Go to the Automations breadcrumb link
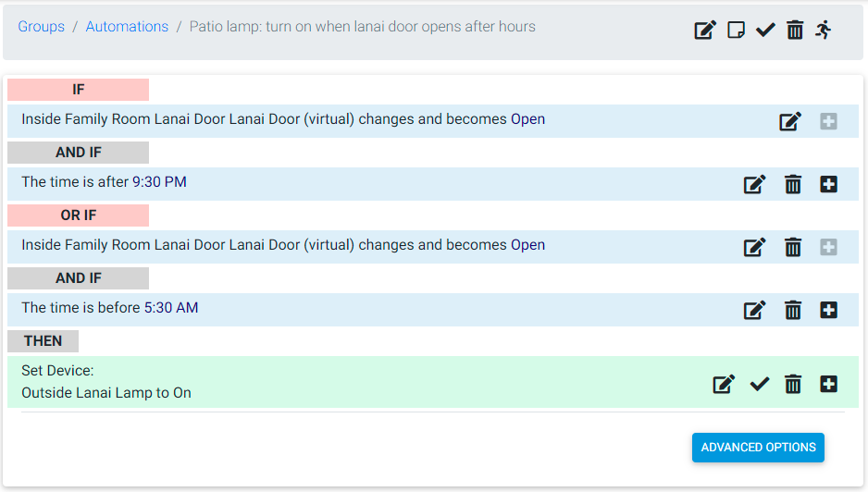This screenshot has width=868, height=492. click(x=127, y=27)
